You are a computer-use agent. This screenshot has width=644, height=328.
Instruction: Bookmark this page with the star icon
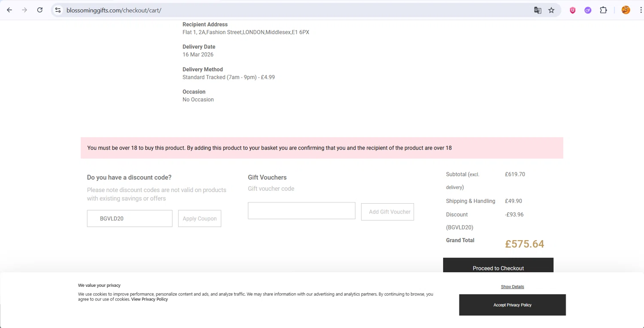pos(552,10)
